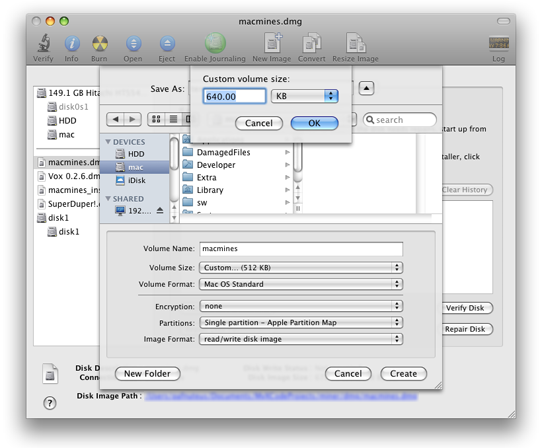The image size is (540, 448).
Task: Open the Library folder
Action: (x=236, y=190)
